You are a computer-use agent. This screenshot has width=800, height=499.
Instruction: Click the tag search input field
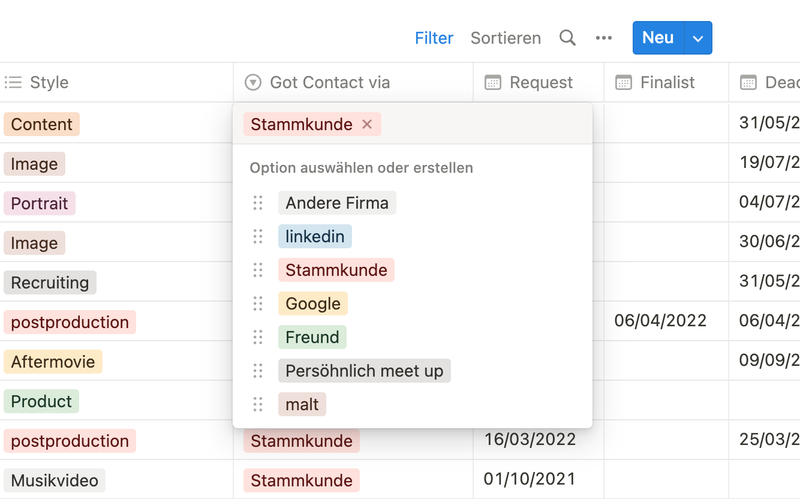tap(480, 124)
